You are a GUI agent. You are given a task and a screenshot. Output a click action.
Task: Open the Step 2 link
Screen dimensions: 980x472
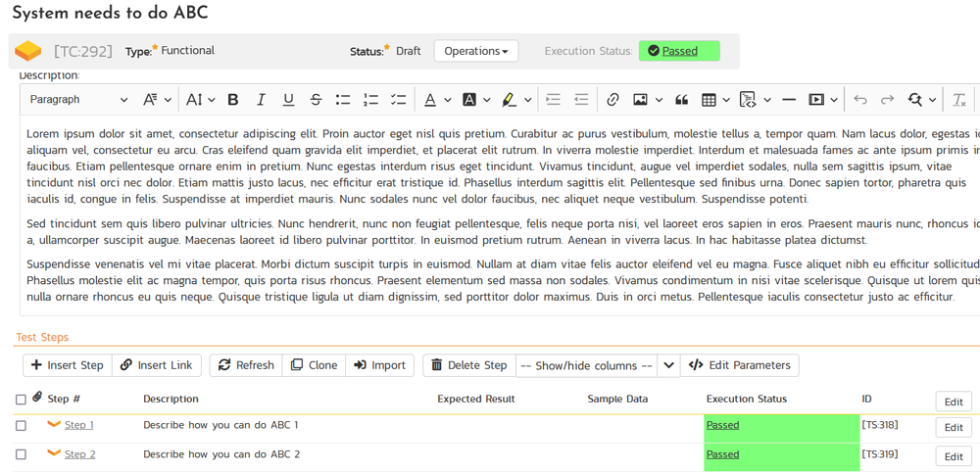tap(80, 454)
